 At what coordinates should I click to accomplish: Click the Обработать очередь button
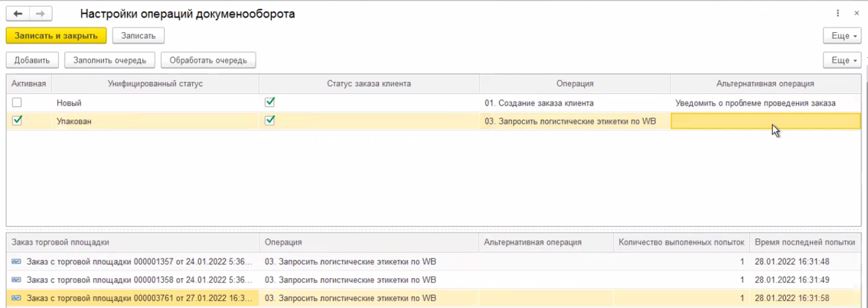[x=208, y=60]
